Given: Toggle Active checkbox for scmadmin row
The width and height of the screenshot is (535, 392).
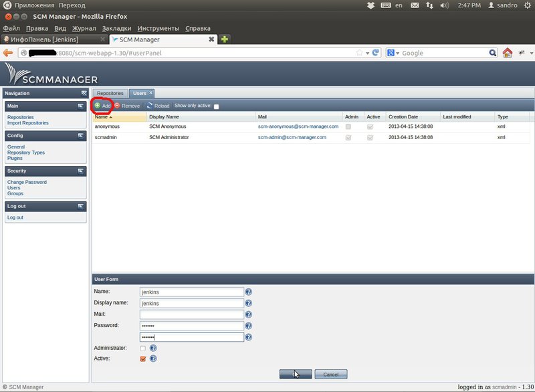Looking at the screenshot, I should (370, 138).
